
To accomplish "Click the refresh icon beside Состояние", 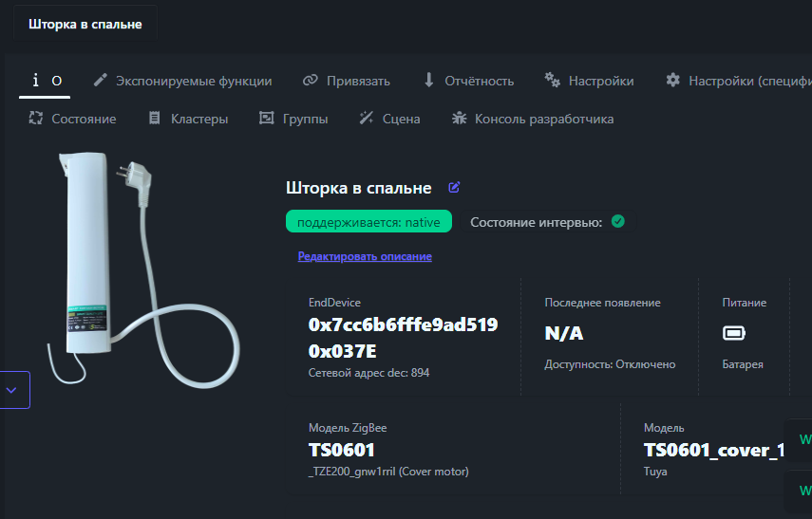I will pyautogui.click(x=36, y=118).
